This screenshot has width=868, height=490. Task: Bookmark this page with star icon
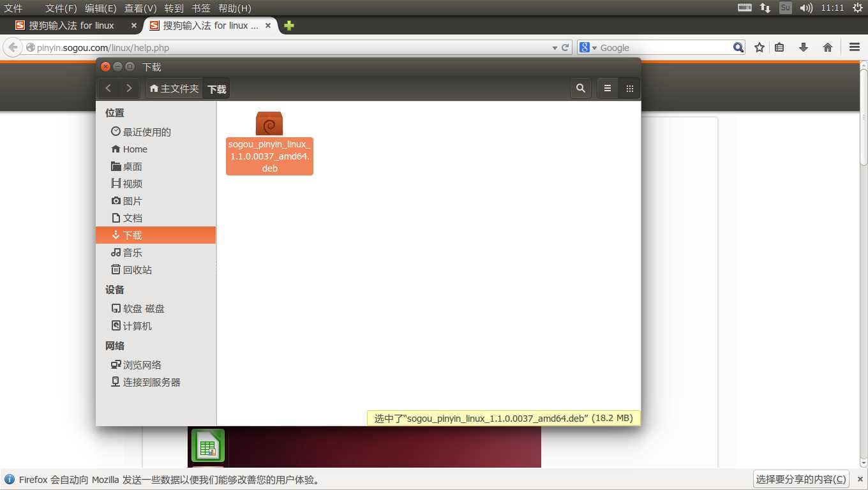coord(759,47)
